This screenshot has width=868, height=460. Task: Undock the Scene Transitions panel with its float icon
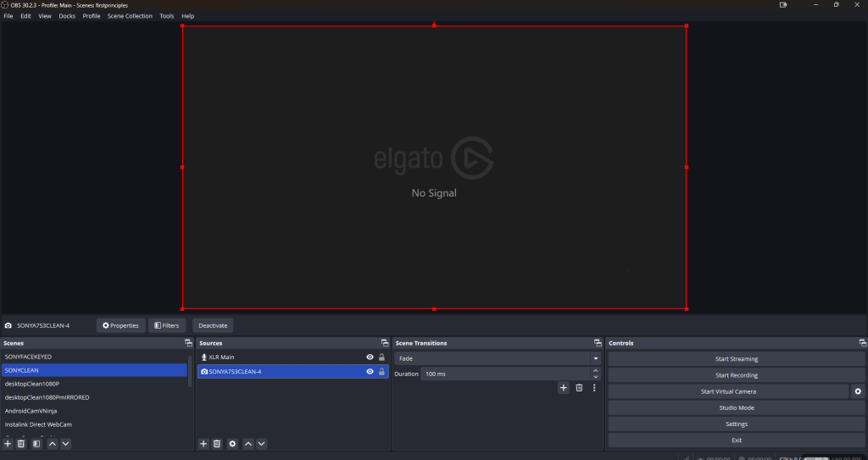598,343
